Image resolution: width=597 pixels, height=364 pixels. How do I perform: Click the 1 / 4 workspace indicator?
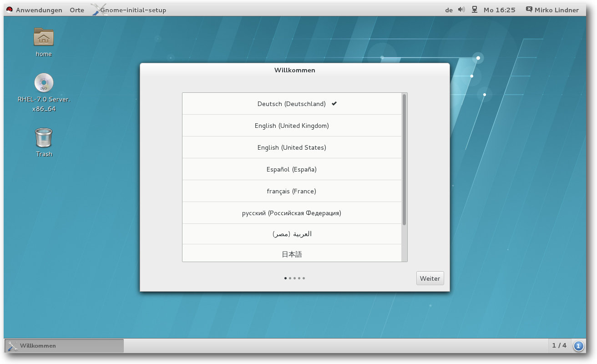coord(559,346)
